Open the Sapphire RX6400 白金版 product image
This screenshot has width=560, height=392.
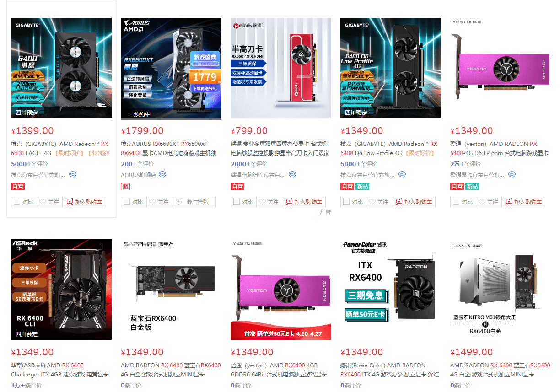171,290
